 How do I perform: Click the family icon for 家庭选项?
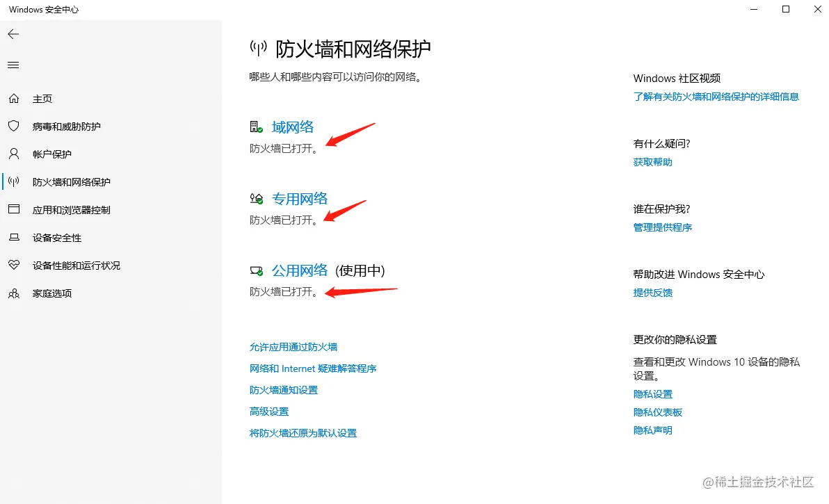tap(14, 293)
